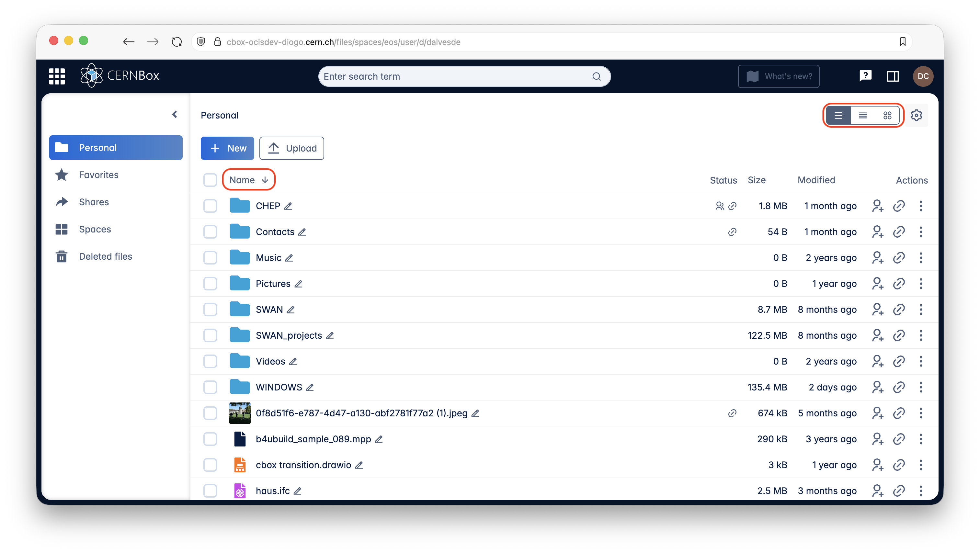This screenshot has width=980, height=553.
Task: Select the SWAN folder checkbox
Action: (210, 310)
